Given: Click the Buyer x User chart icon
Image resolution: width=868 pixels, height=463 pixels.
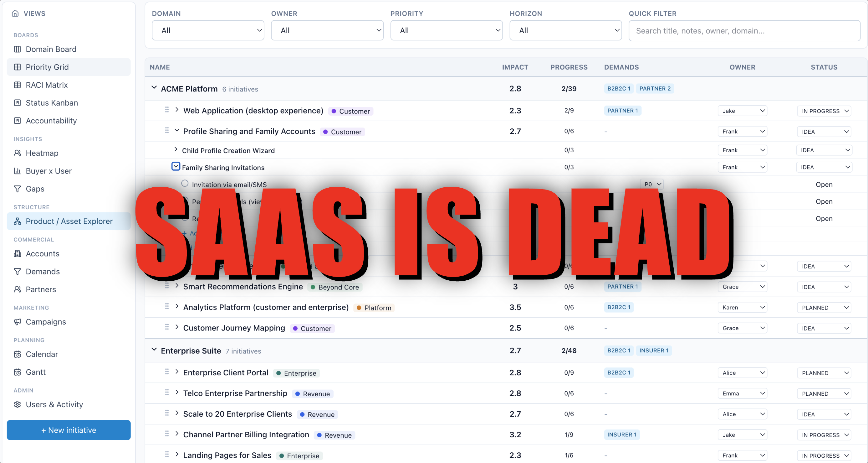Looking at the screenshot, I should click(x=17, y=171).
